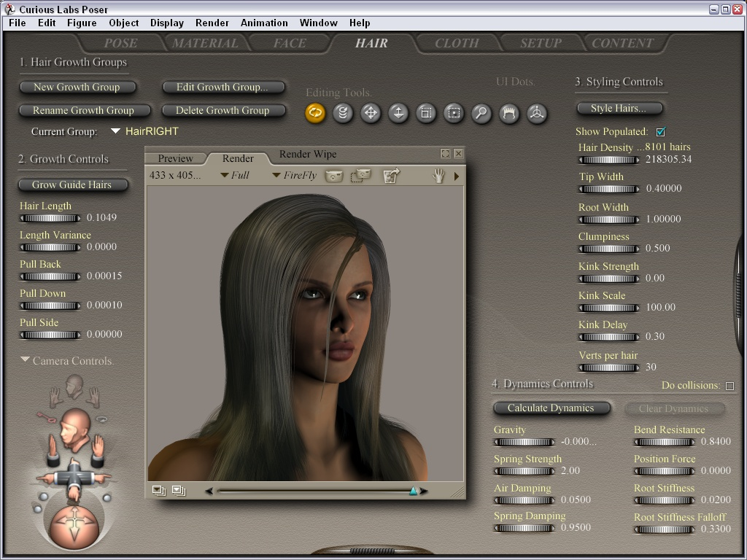Select the Translate/Pull editing tool
The height and width of the screenshot is (560, 747).
tap(371, 113)
